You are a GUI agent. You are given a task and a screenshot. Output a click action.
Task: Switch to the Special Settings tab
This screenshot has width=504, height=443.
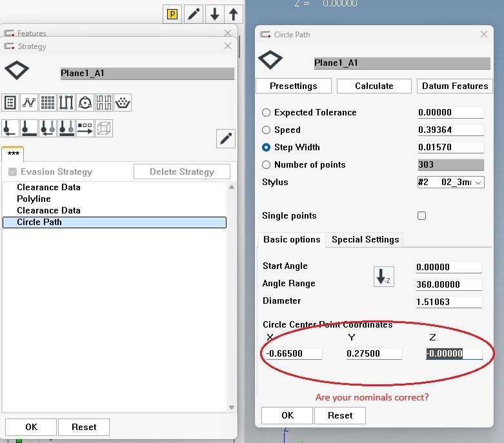365,239
